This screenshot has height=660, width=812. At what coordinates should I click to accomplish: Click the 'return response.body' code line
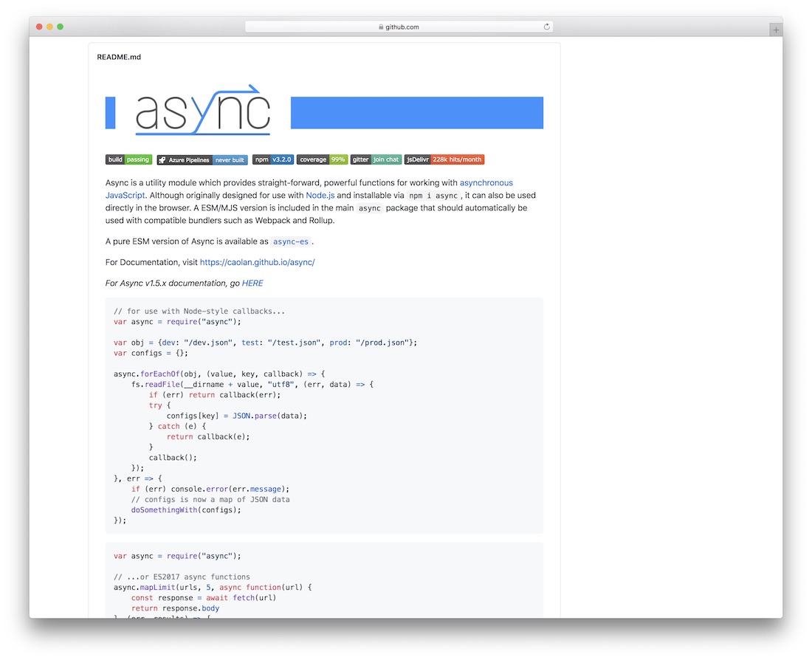(x=175, y=608)
